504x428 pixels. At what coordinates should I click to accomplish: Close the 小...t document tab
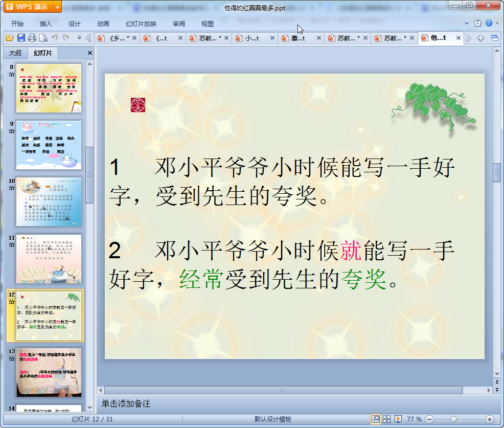[272, 38]
